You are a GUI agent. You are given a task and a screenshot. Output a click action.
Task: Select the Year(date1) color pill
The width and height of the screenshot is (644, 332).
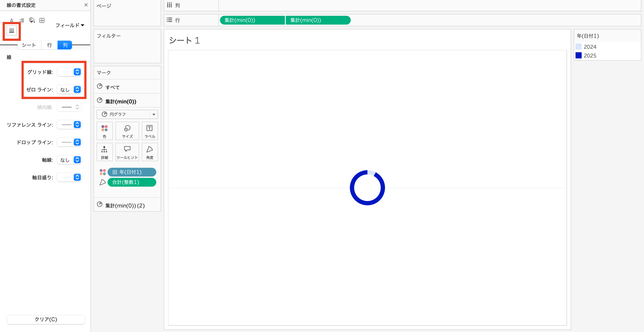(132, 172)
